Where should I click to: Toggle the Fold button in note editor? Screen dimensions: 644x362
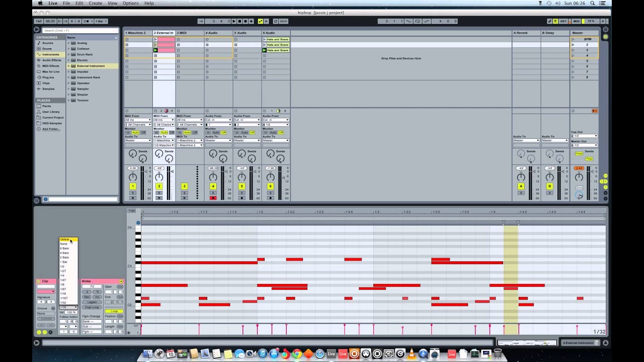(x=131, y=211)
